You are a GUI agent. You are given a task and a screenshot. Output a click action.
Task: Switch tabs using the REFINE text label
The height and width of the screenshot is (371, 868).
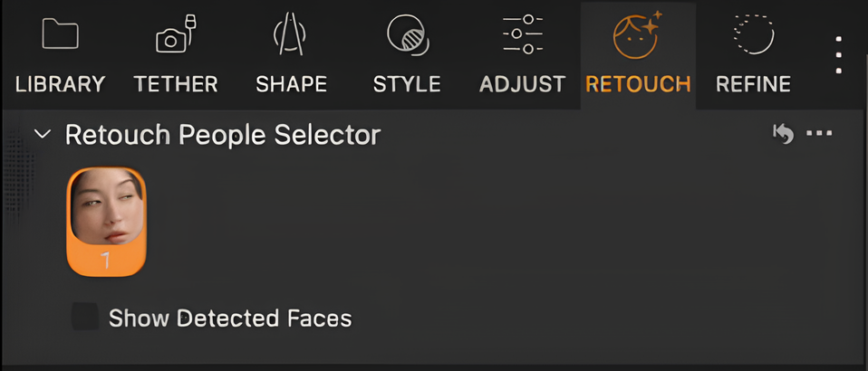click(x=754, y=84)
